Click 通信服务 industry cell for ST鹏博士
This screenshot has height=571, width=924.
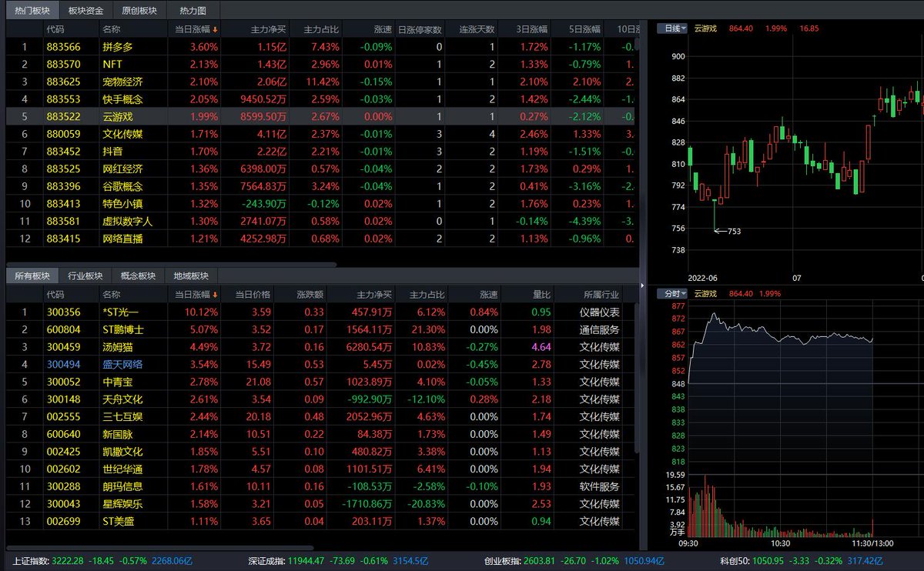pos(600,329)
